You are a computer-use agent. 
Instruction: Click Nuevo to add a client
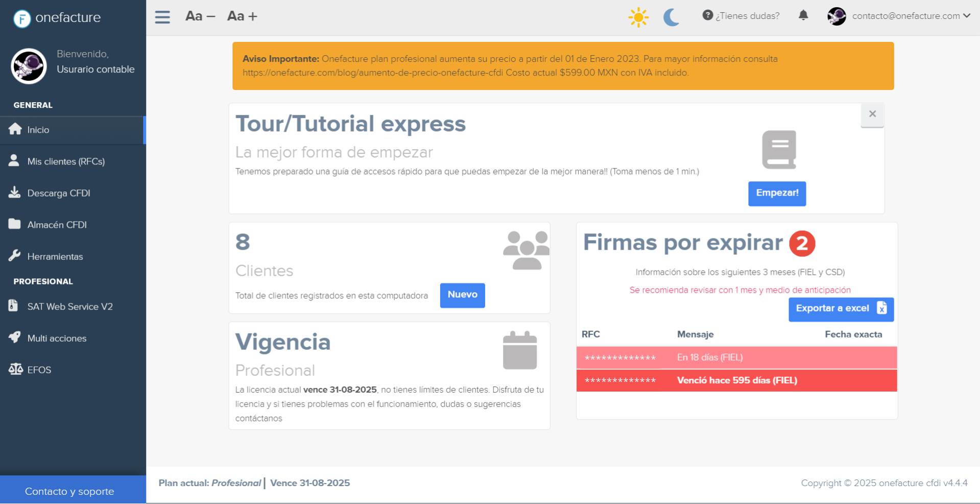pyautogui.click(x=463, y=295)
